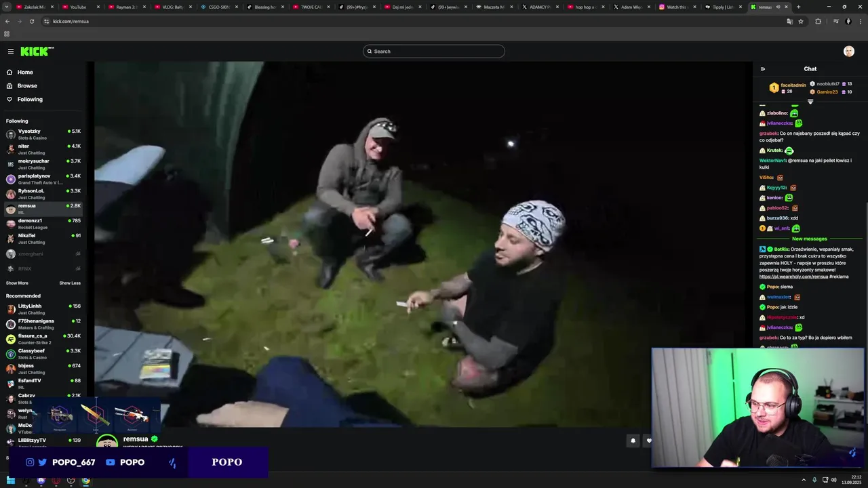Open Vysotzky channel in Following
This screenshot has width=868, height=488.
click(x=43, y=134)
